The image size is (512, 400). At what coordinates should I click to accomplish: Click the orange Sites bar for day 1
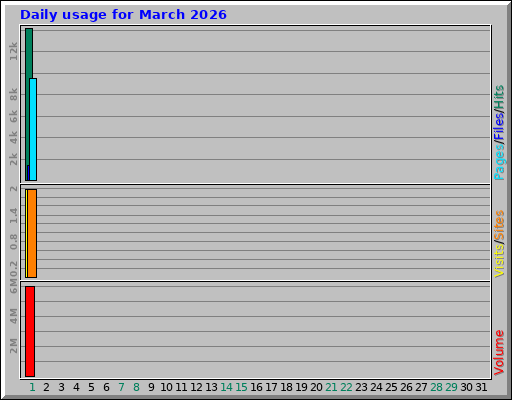point(32,233)
